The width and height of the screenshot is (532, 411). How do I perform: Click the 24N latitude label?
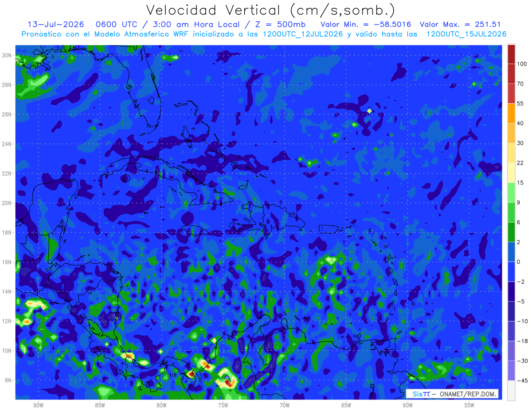[7, 144]
